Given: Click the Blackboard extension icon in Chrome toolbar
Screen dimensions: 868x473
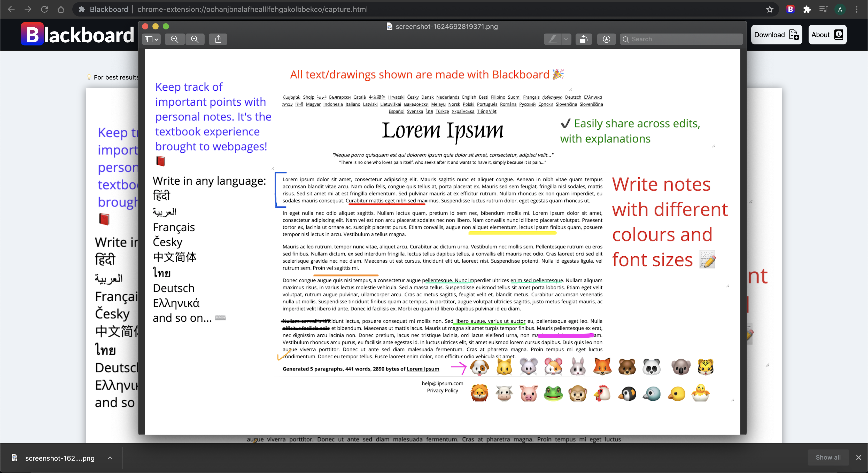Looking at the screenshot, I should click(790, 10).
